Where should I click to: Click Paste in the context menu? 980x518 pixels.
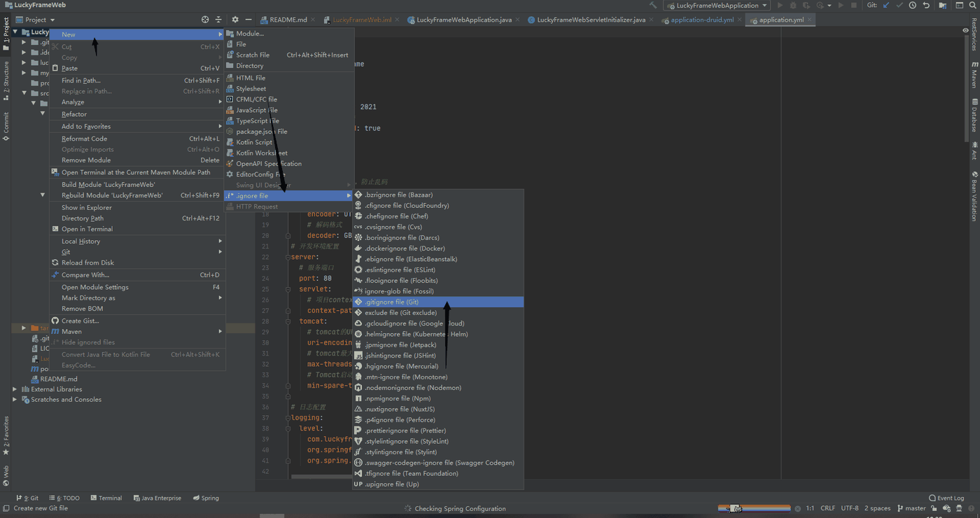point(137,69)
